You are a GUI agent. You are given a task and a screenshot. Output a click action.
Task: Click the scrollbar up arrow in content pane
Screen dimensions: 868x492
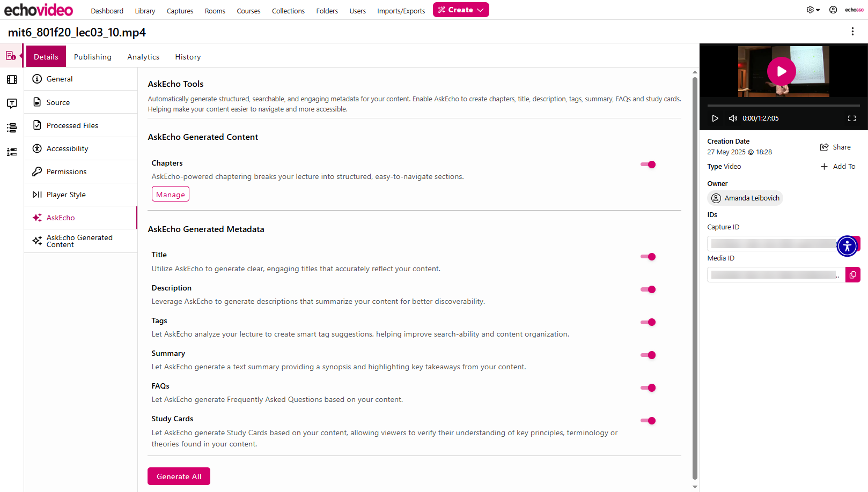(695, 72)
